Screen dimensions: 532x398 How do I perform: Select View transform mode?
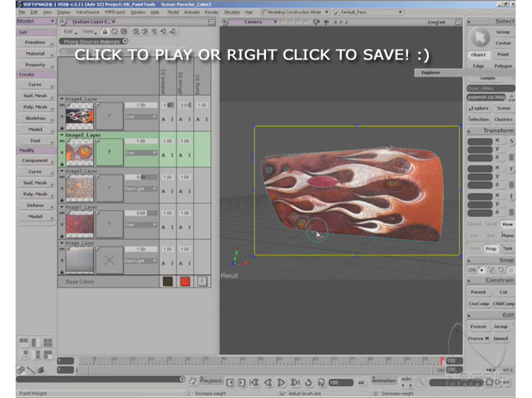(508, 224)
